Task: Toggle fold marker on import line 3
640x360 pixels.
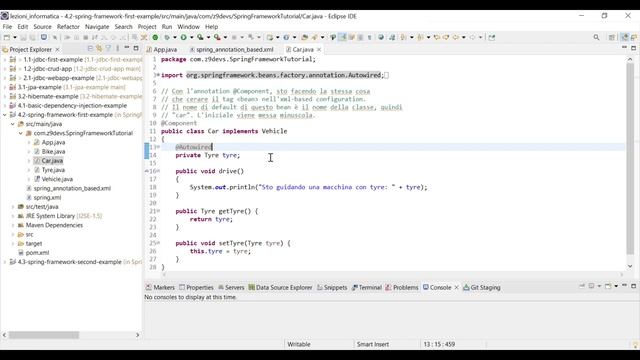Action: (x=158, y=75)
